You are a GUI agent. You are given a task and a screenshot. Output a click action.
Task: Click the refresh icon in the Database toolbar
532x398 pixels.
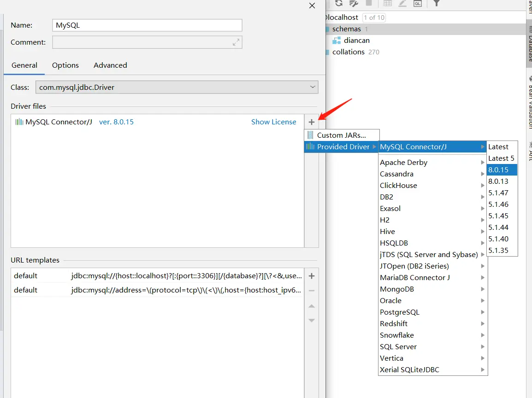pos(338,3)
